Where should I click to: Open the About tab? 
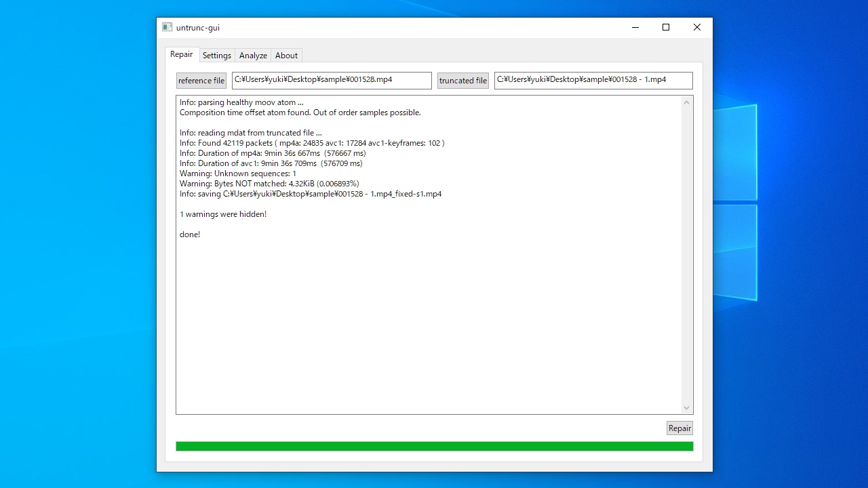tap(286, 56)
